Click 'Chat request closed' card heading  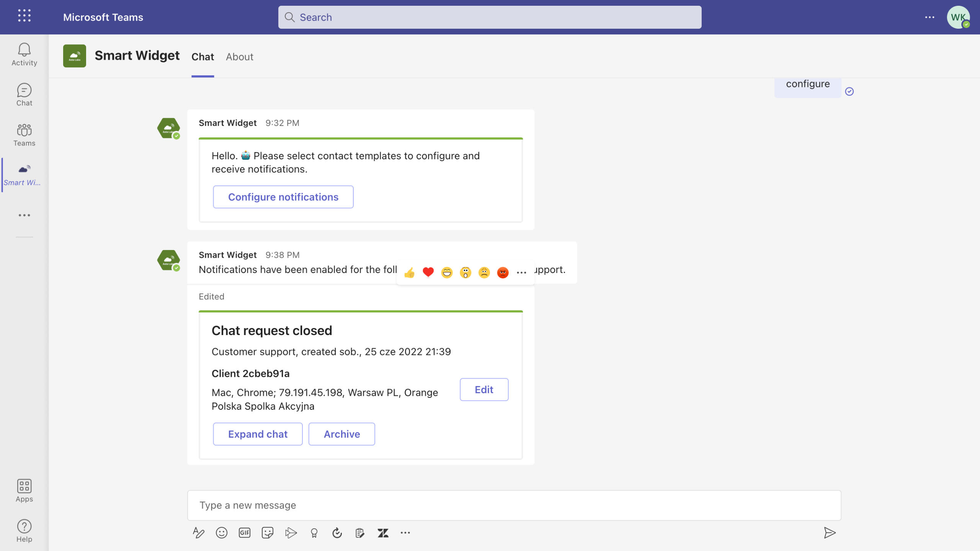272,330
